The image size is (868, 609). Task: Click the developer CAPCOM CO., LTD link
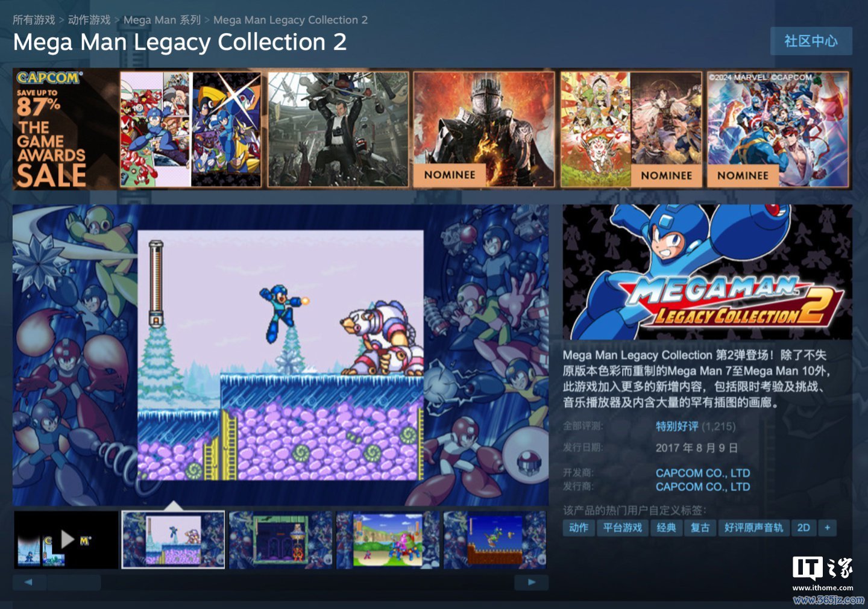tap(703, 473)
